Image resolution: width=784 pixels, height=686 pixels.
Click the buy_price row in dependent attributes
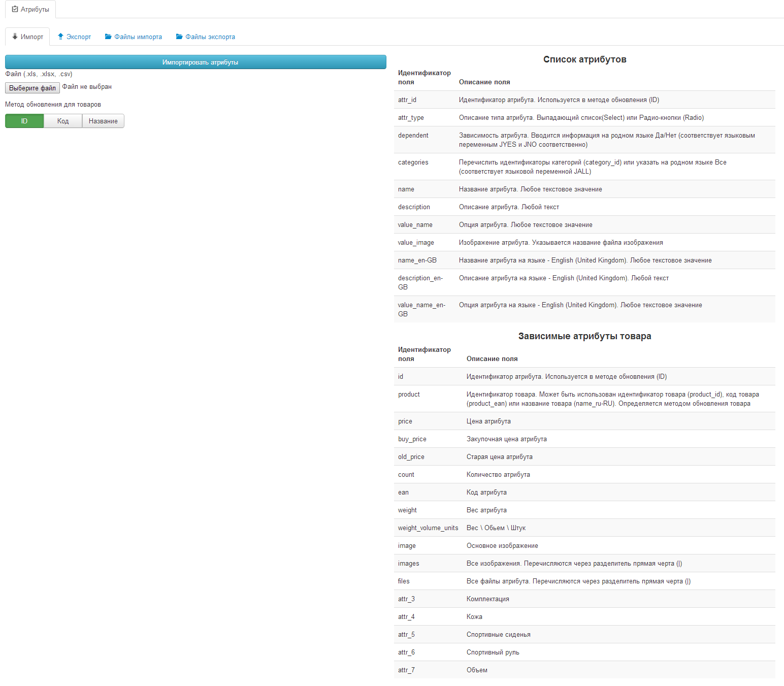584,439
